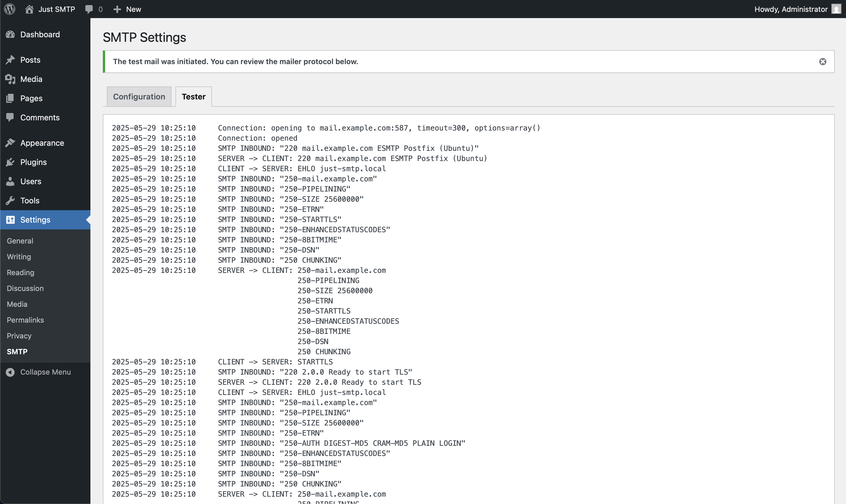This screenshot has height=504, width=846.
Task: Open Howdy, Administrator account menu
Action: (791, 9)
